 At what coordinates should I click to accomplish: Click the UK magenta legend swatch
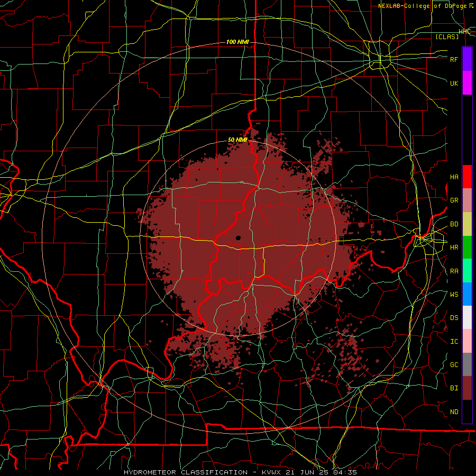pyautogui.click(x=467, y=83)
